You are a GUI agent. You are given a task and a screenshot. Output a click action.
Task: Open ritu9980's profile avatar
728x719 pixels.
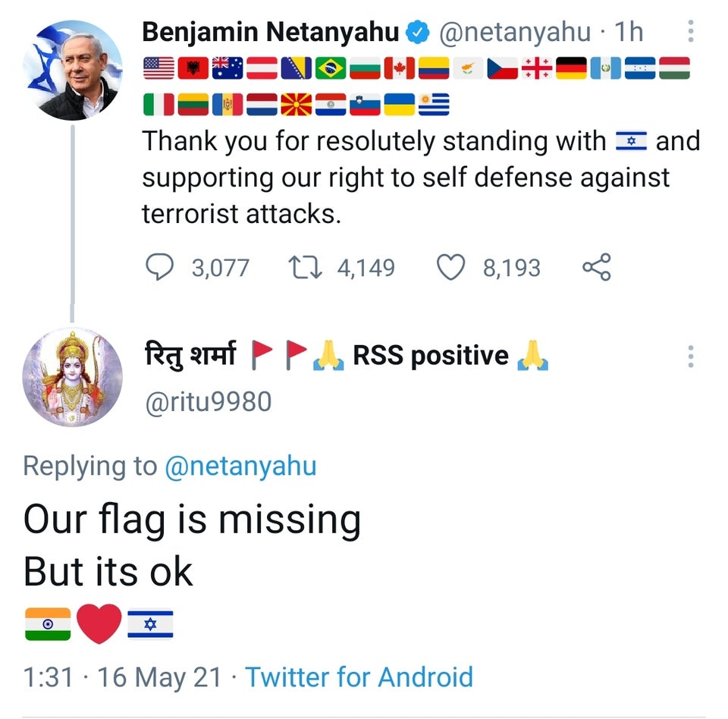[x=73, y=377]
